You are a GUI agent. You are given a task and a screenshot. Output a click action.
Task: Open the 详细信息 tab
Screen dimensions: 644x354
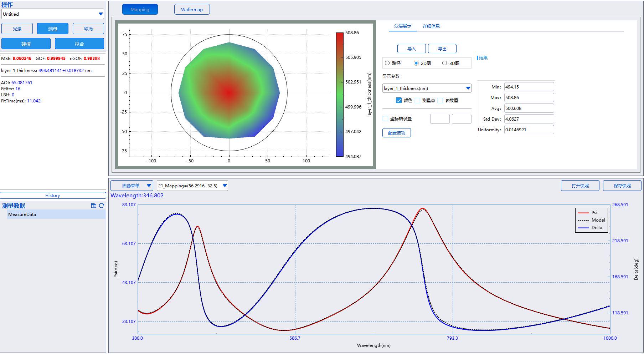click(431, 26)
